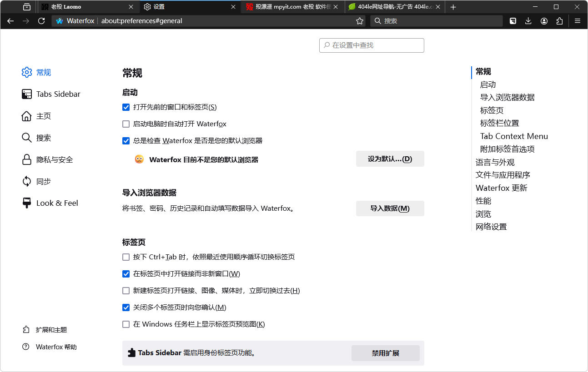Jump to 性能 in outline

pos(483,201)
